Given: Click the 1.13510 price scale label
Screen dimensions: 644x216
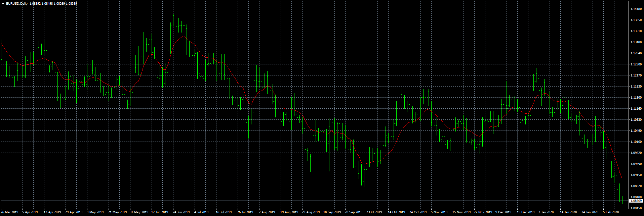Looking at the screenshot, I should (x=636, y=31).
